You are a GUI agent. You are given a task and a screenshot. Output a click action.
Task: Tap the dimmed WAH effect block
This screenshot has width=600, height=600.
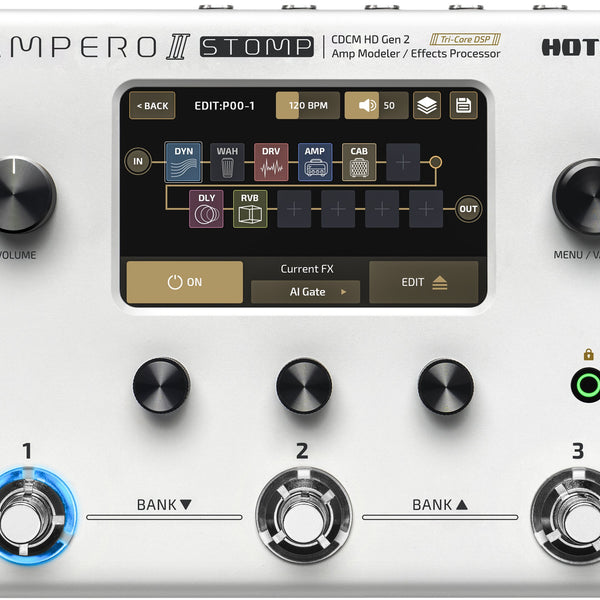[x=227, y=162]
